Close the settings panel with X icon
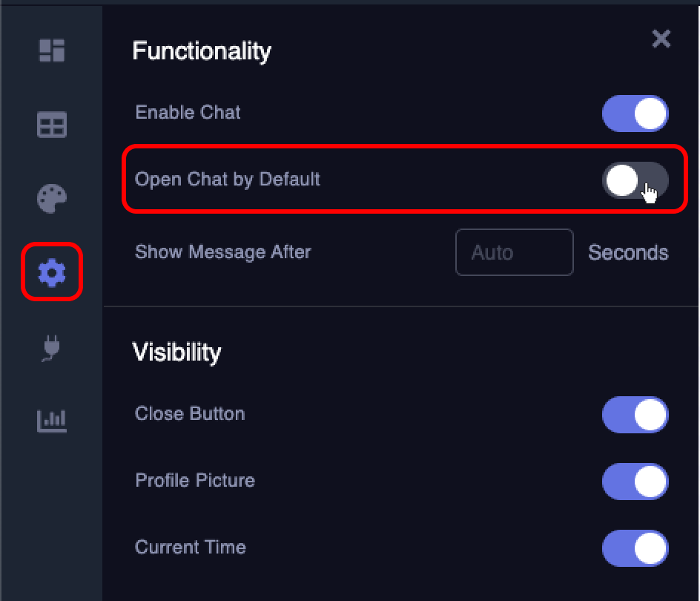Screen dimensions: 700x601 click(x=661, y=39)
